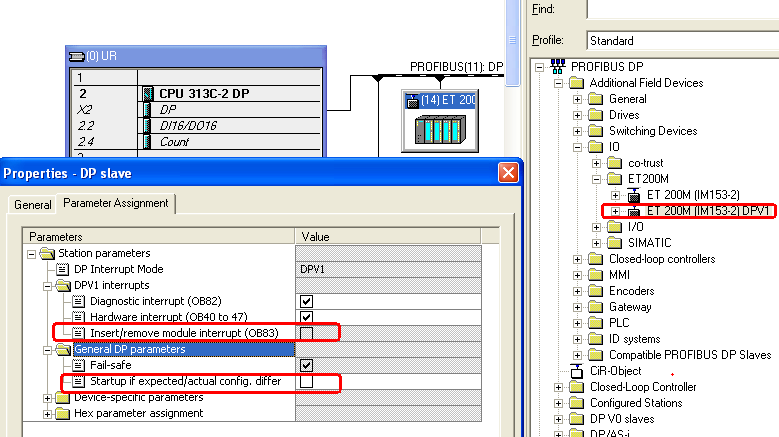Select the Count row in rack

(197, 142)
